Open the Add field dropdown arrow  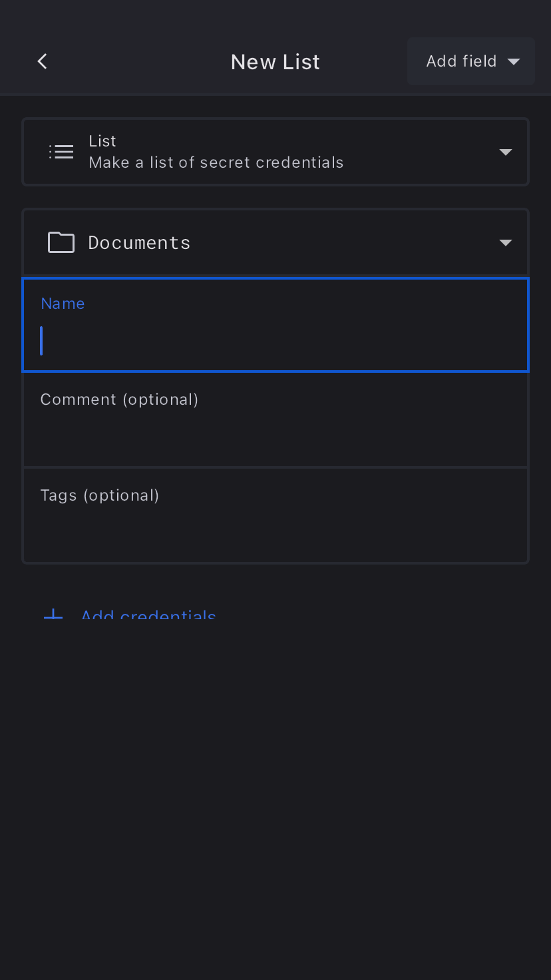(514, 62)
